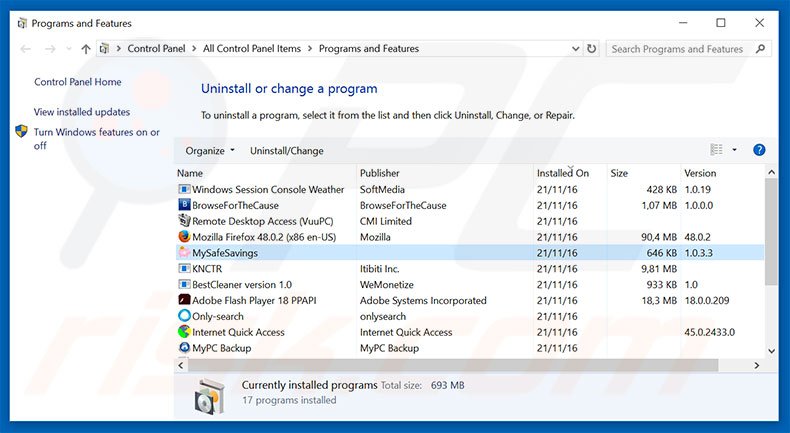The image size is (790, 433).
Task: Click the Uninstall/Change button
Action: click(287, 151)
